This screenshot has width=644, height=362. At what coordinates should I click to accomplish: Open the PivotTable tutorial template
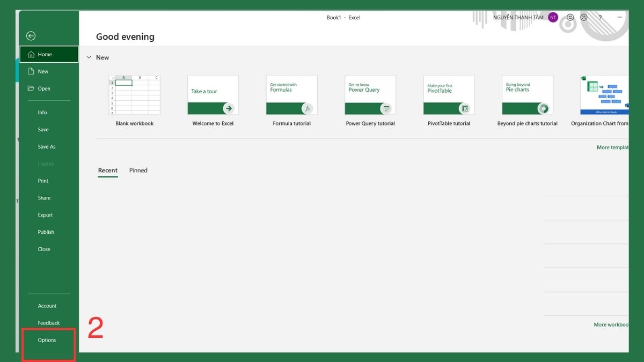(x=449, y=95)
